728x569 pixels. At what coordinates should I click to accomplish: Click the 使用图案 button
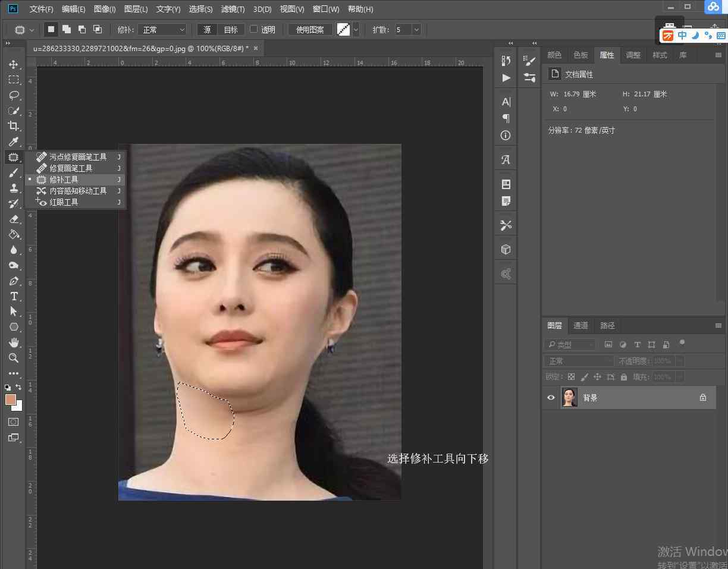(310, 30)
